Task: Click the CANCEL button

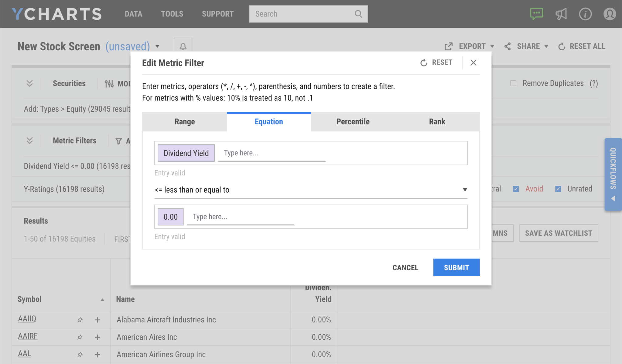Action: 405,267
